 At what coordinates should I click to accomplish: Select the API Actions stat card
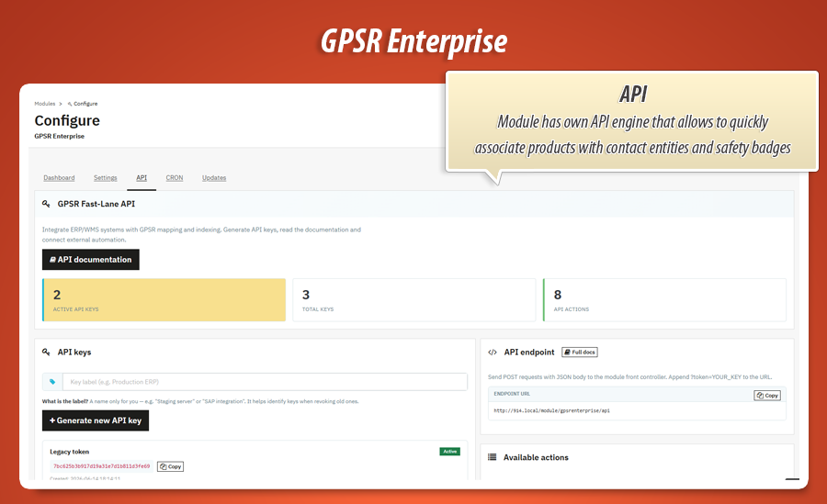tap(664, 300)
